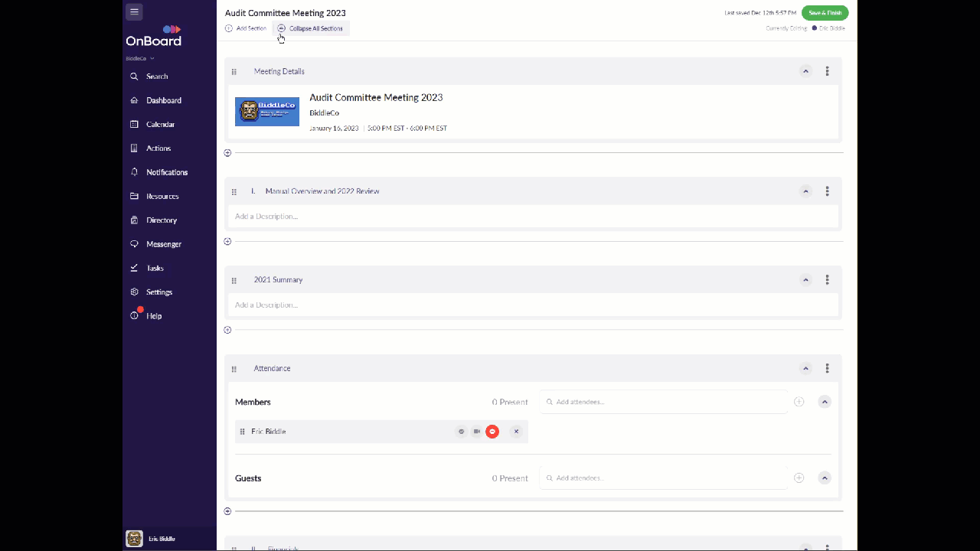The image size is (980, 551).
Task: Select the BiddleCo meeting logo thumbnail
Action: [266, 111]
